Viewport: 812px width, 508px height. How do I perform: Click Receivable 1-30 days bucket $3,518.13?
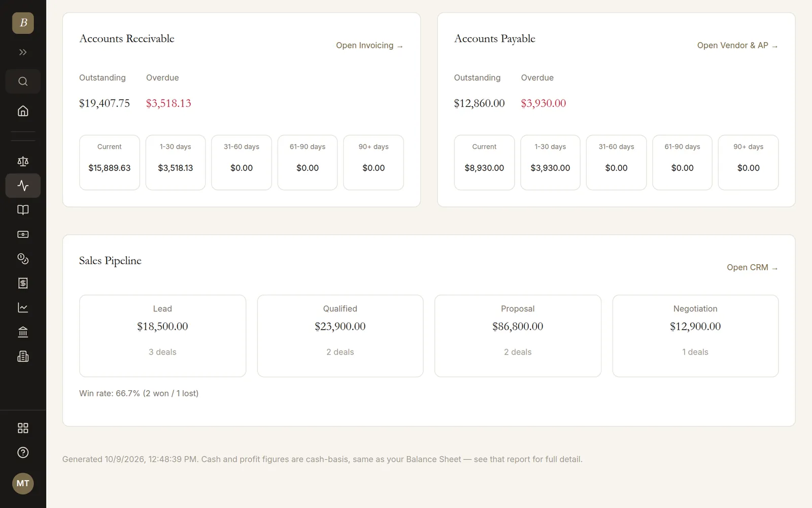click(x=176, y=163)
